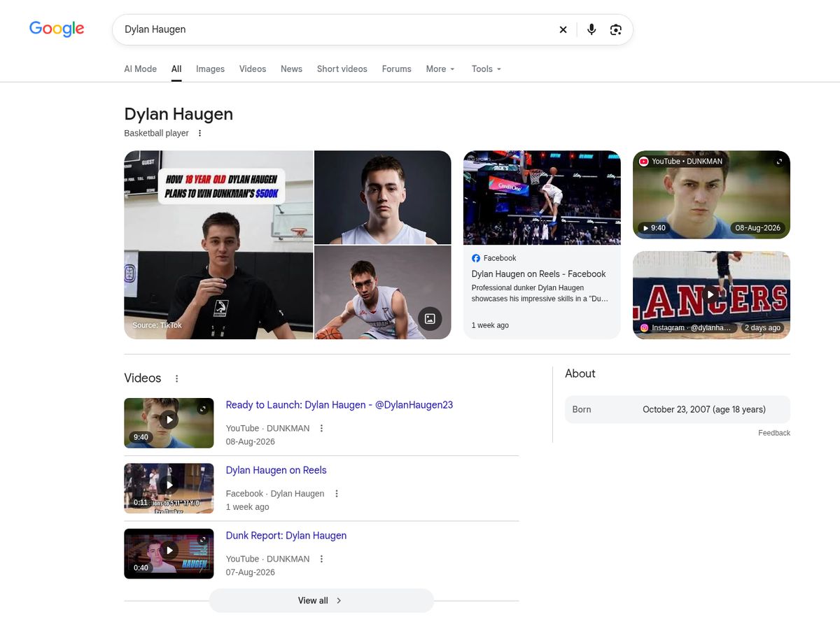
Task: Click the Facebook icon on Reels card
Action: click(476, 258)
